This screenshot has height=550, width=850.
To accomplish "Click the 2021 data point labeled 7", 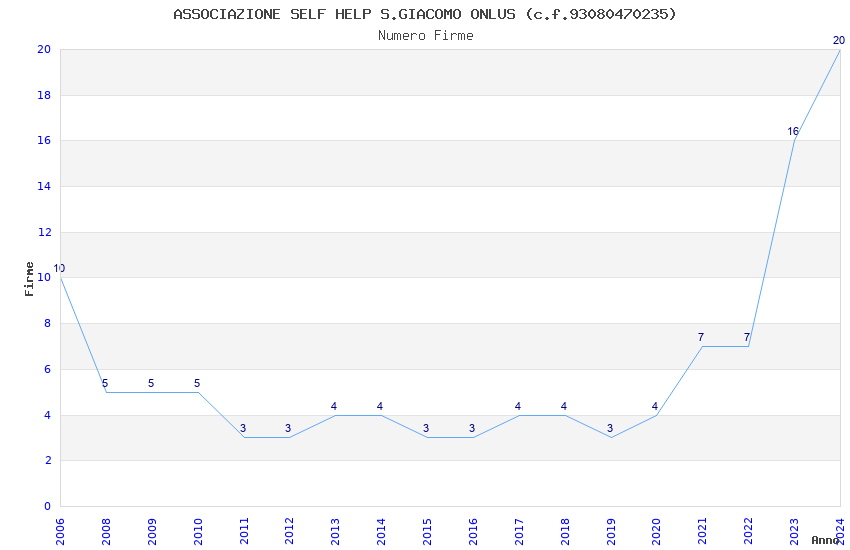I will pos(702,346).
